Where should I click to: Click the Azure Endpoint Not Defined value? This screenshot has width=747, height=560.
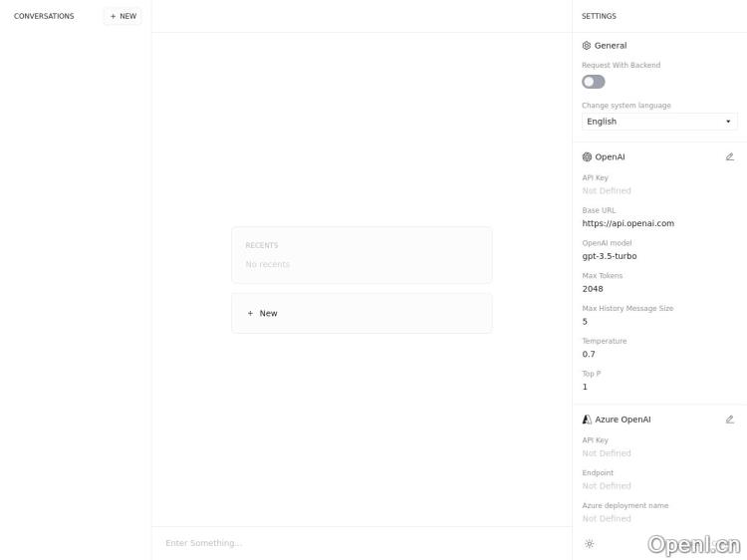point(607,485)
